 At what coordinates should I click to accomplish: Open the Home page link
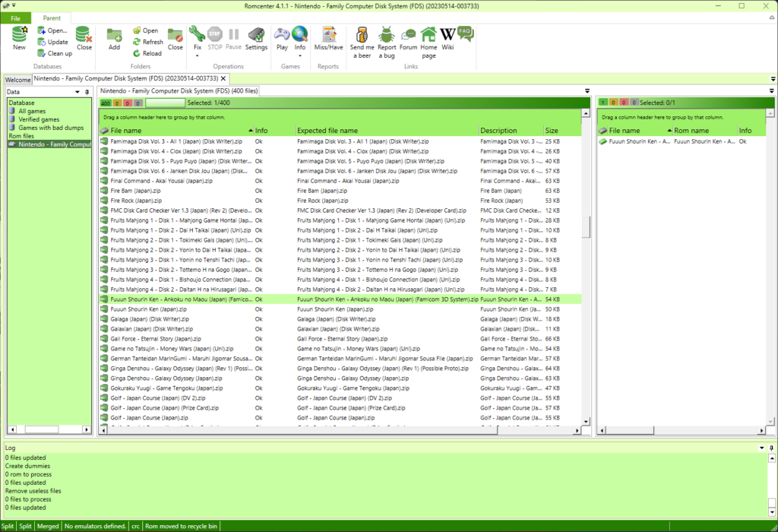(429, 42)
